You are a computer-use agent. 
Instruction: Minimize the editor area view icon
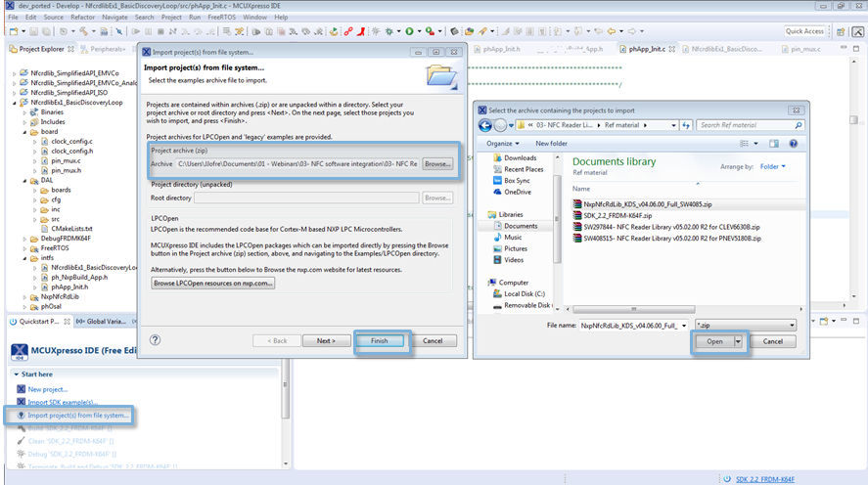pos(844,49)
